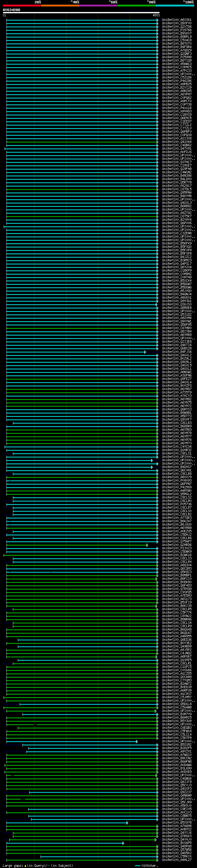Select the UniRef100_B6TIQ9 hit
This screenshot has width=197, height=868.
(x=176, y=60)
